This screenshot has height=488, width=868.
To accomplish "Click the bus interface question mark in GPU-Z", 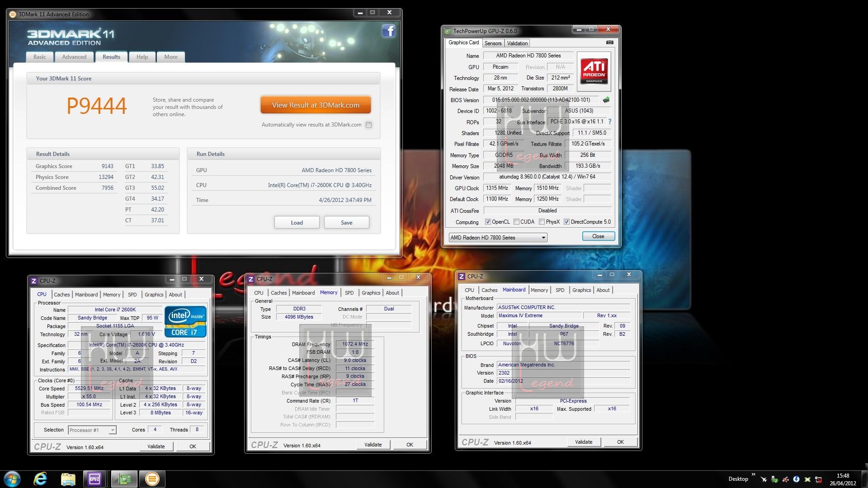I will point(610,122).
